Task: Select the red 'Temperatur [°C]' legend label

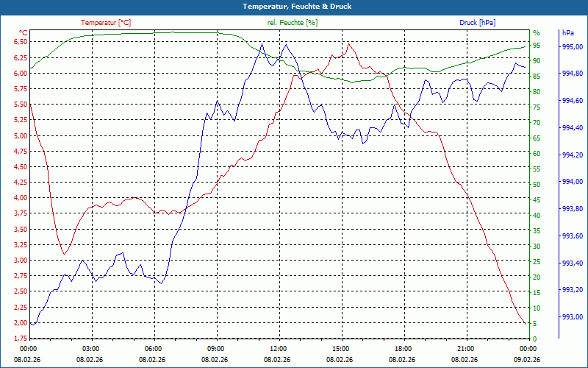Action: [x=106, y=23]
